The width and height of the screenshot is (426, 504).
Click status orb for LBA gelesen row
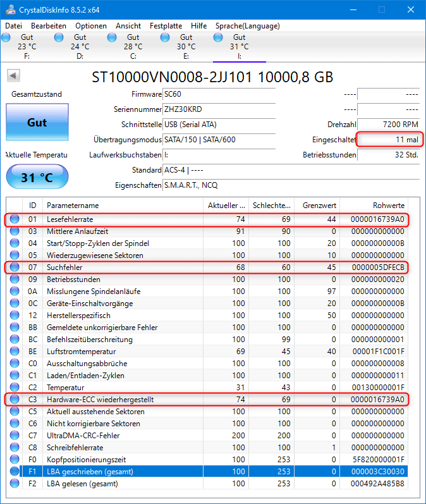coord(15,483)
